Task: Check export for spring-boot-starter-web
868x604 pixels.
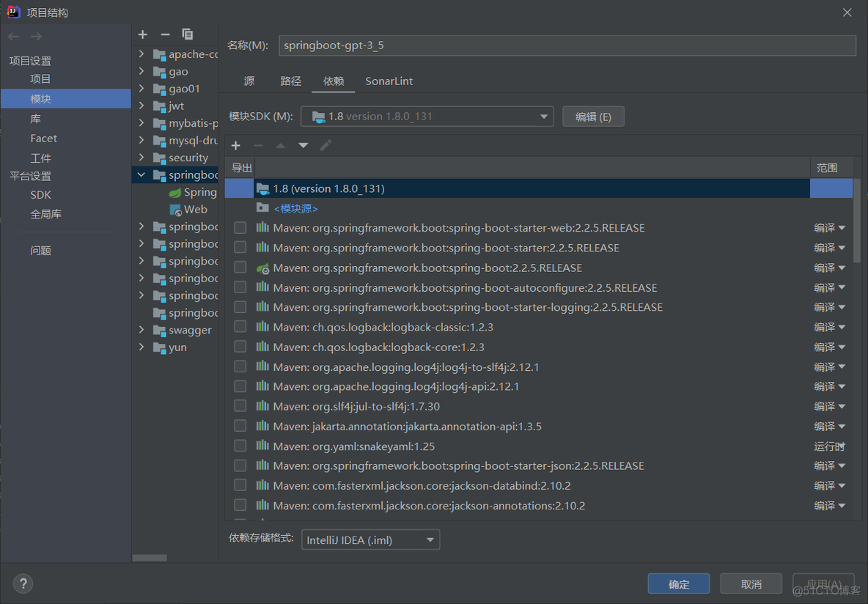Action: pos(240,228)
